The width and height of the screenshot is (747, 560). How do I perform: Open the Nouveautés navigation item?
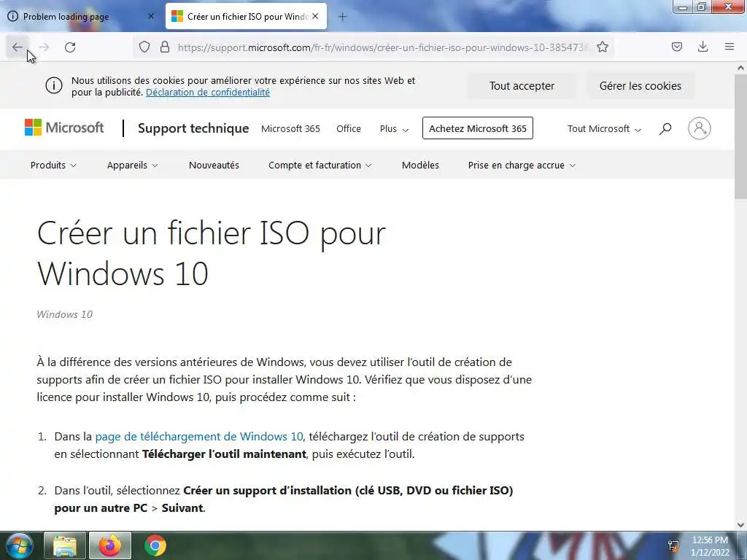coord(214,166)
